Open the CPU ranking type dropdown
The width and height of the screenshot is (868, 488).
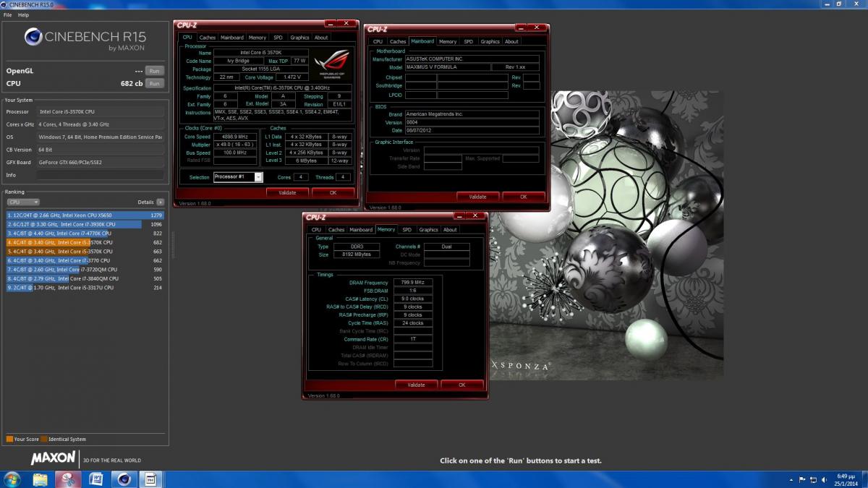point(22,202)
